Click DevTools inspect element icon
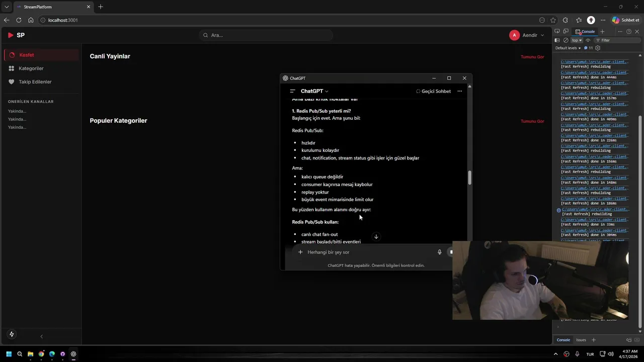Screen dimensions: 644x362 pyautogui.click(x=557, y=31)
